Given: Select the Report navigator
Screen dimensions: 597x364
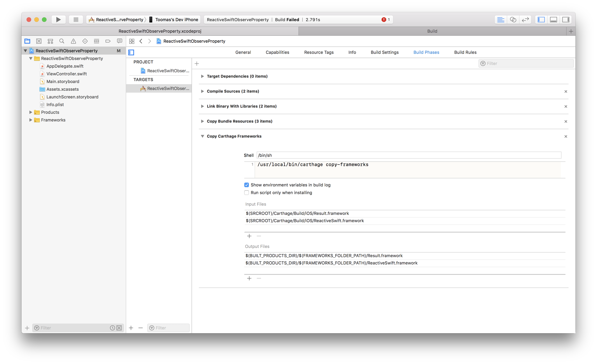Looking at the screenshot, I should (119, 41).
